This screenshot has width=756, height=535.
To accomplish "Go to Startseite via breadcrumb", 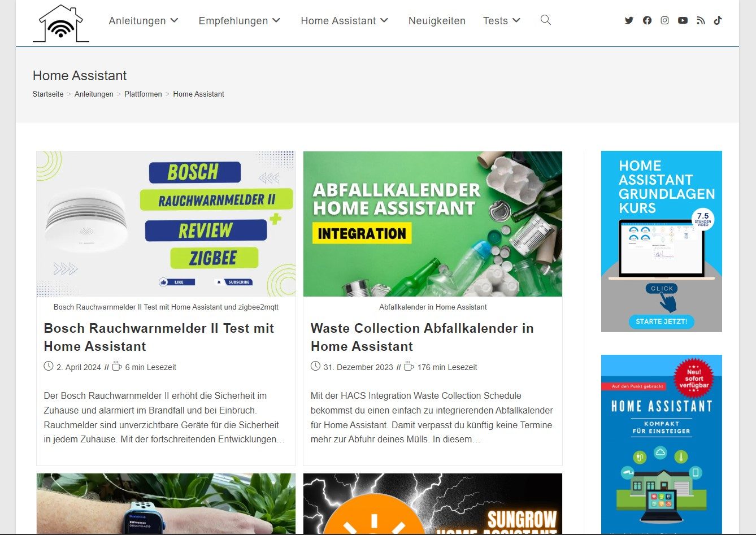I will click(x=47, y=94).
